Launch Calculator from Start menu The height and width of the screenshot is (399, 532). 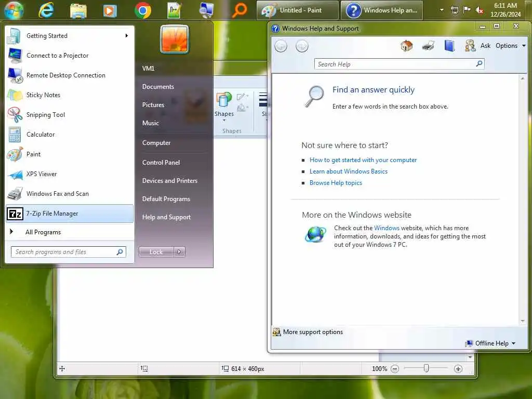click(70, 135)
